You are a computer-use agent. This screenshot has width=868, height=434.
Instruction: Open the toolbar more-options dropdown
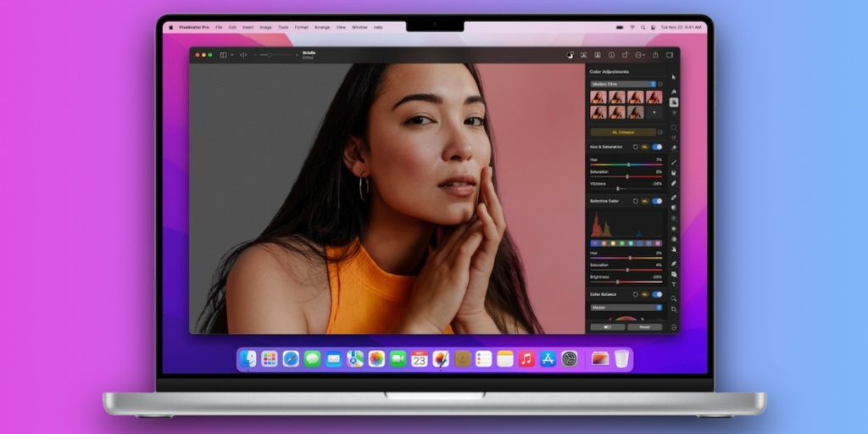pyautogui.click(x=640, y=55)
